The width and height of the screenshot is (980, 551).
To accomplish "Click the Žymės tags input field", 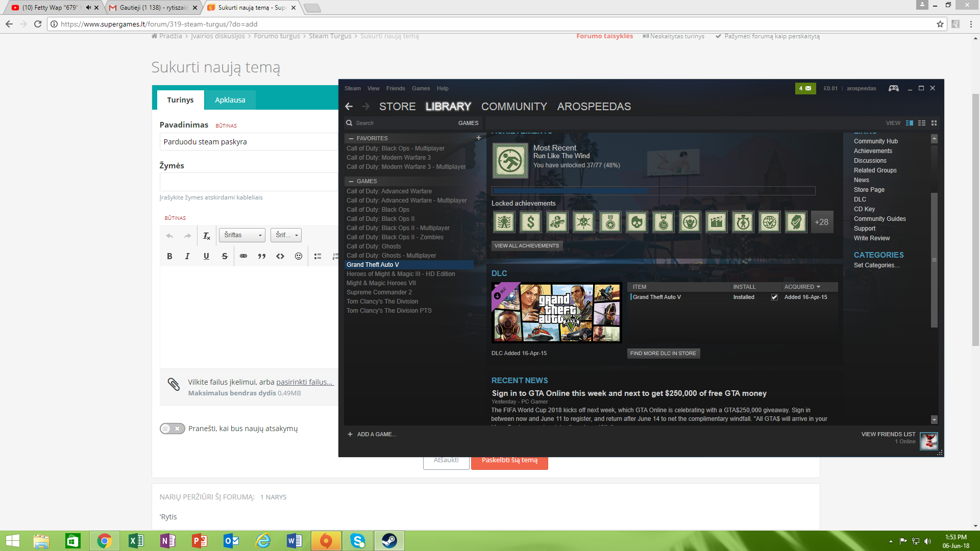I will (249, 182).
